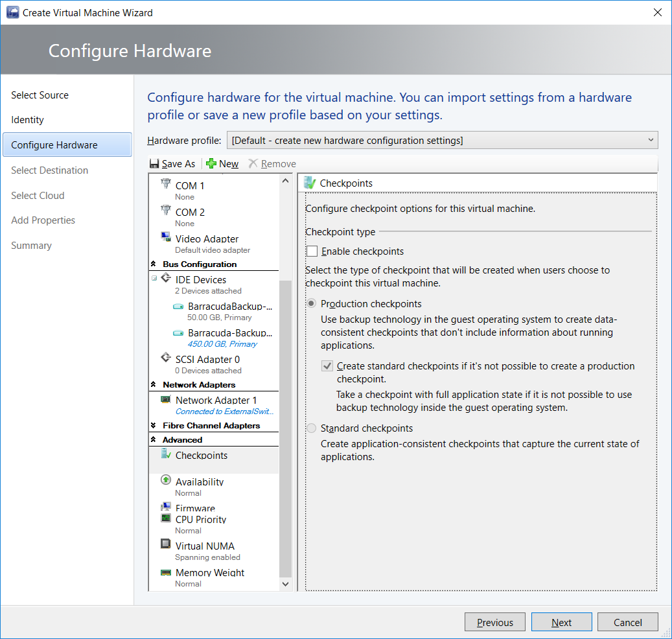Screen dimensions: 672x639
Task: Select 'Network Adapter 1' entry
Action: (x=214, y=405)
